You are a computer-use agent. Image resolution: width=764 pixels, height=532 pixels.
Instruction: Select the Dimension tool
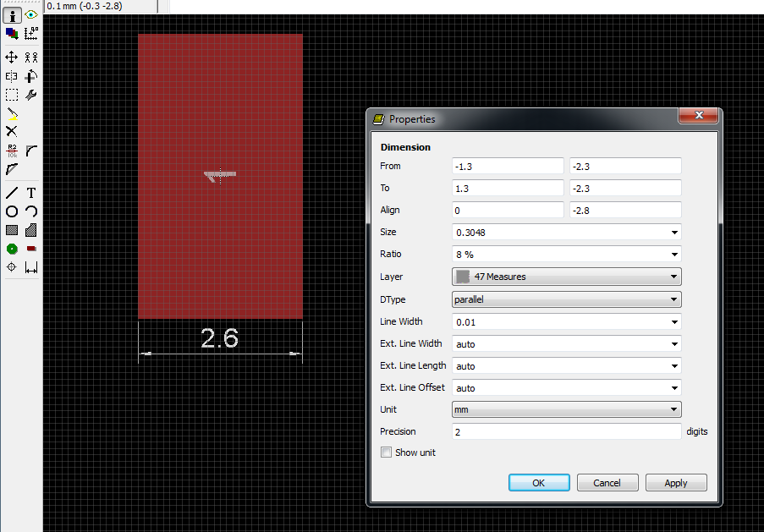(x=31, y=267)
